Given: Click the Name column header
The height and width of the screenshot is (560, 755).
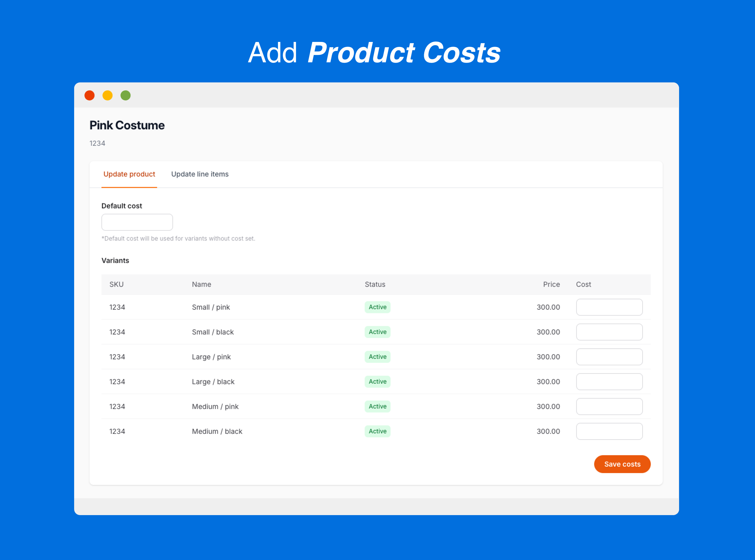Looking at the screenshot, I should pyautogui.click(x=201, y=284).
